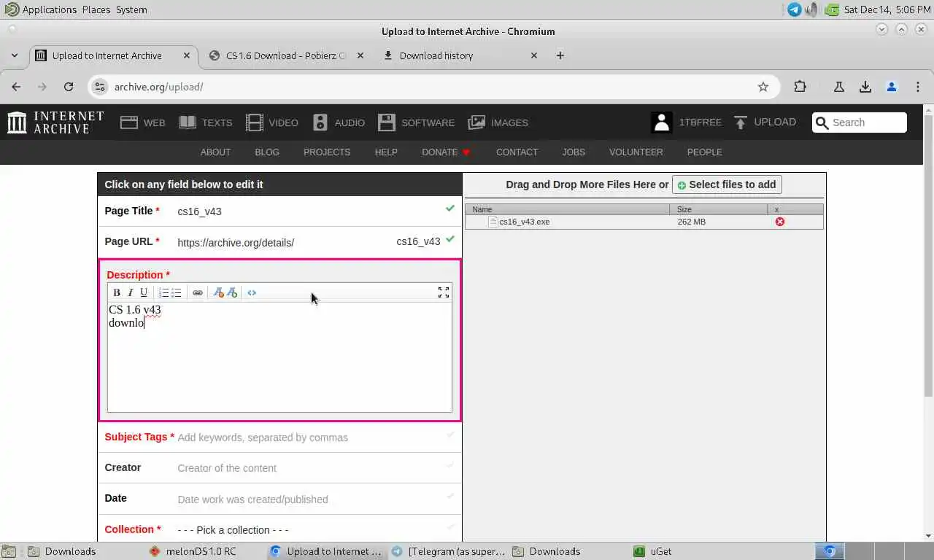Screen dimensions: 934x560
Task: Go back to previous page
Action: pyautogui.click(x=16, y=87)
